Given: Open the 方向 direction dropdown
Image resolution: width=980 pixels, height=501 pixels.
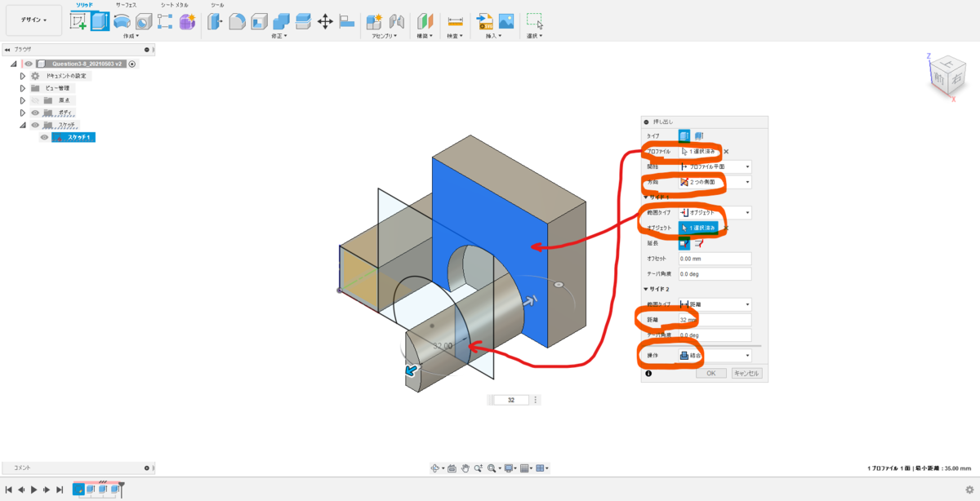Looking at the screenshot, I should [715, 182].
